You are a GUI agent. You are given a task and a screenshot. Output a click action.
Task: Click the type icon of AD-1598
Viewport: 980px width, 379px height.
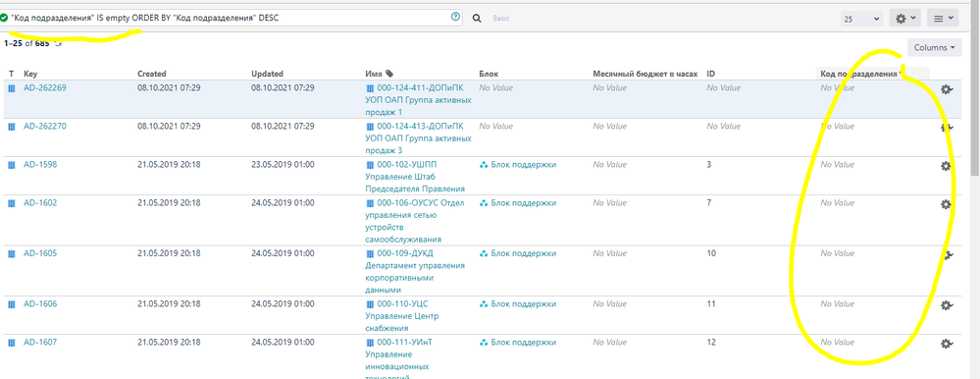[11, 165]
